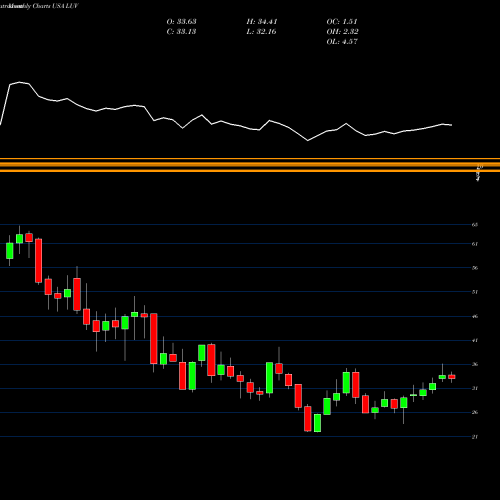The width and height of the screenshot is (500, 500).
Task: Click the 51 price axis label
Action: tap(475, 292)
